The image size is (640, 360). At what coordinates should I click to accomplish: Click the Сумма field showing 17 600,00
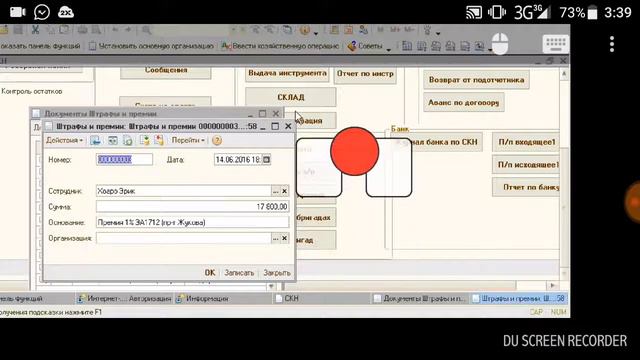coord(192,207)
